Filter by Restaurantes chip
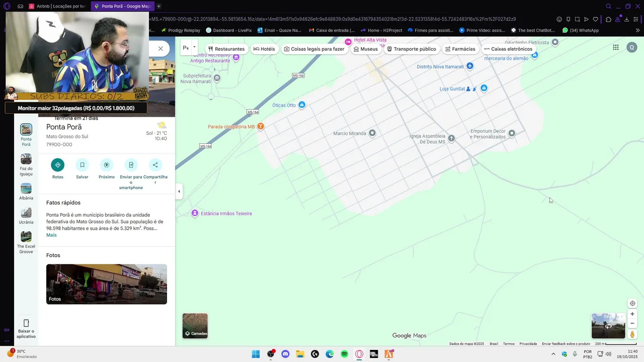The image size is (644, 362). (226, 49)
